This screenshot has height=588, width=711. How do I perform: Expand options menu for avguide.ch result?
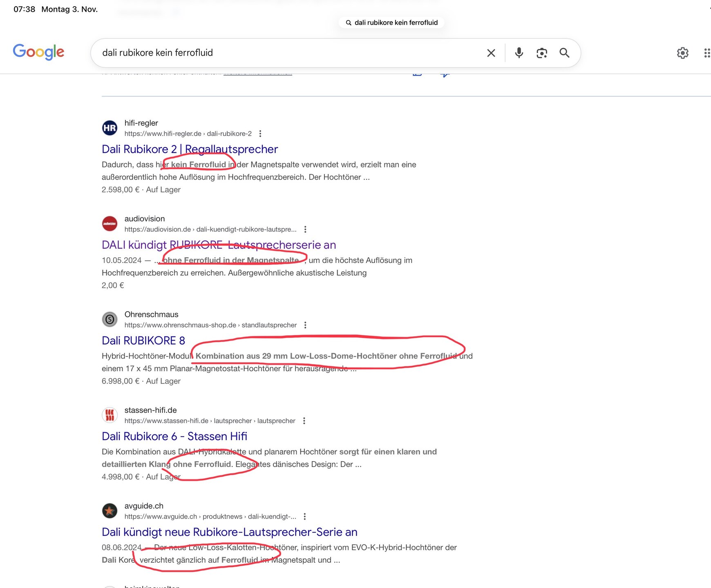305,517
